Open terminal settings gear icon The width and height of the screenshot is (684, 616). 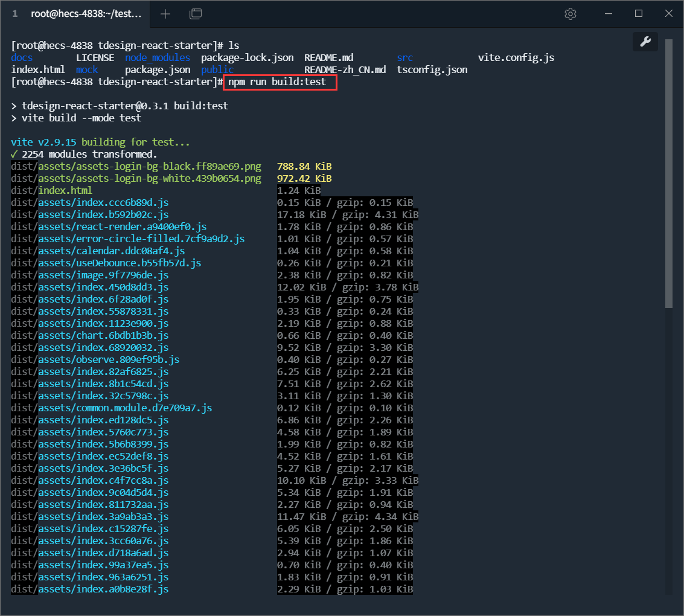click(x=570, y=14)
